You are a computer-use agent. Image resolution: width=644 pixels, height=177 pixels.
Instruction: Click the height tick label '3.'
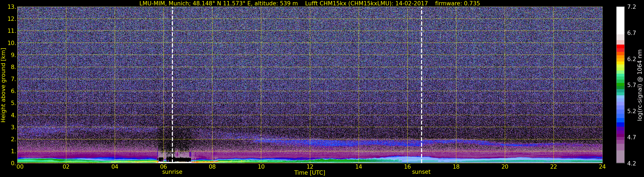click(13, 127)
